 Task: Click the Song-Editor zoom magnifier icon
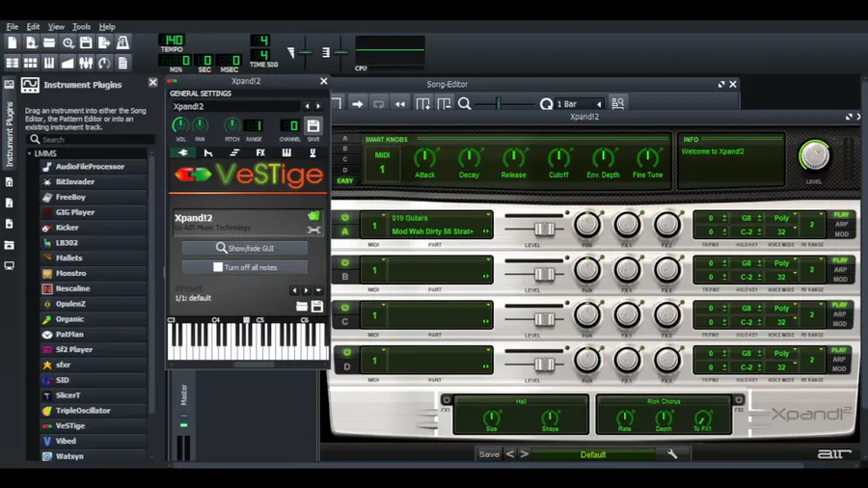pos(465,104)
